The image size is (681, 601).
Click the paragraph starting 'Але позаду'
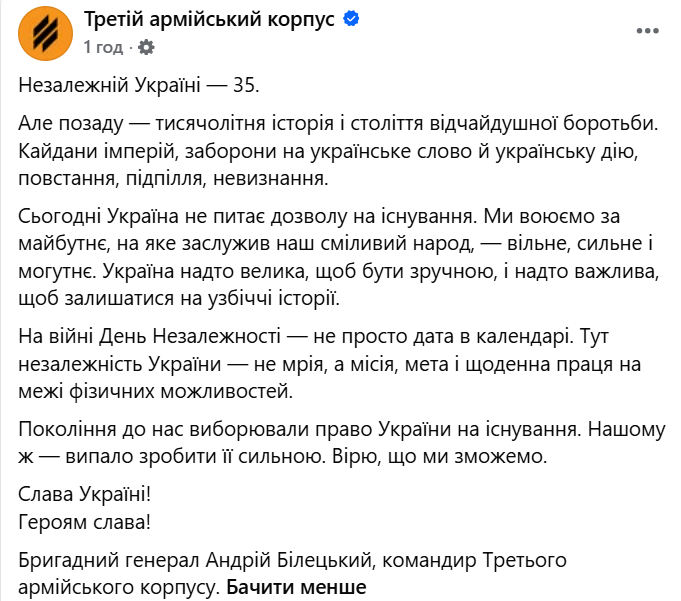[x=338, y=151]
